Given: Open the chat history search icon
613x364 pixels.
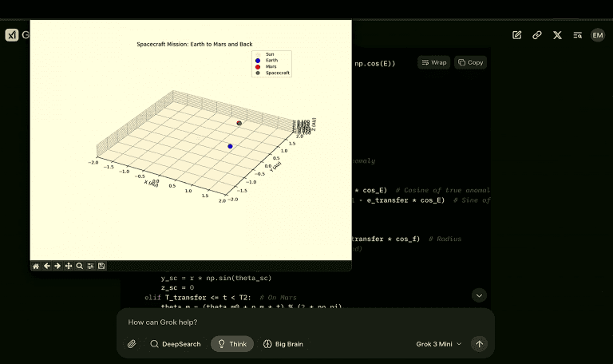Looking at the screenshot, I should coord(577,35).
